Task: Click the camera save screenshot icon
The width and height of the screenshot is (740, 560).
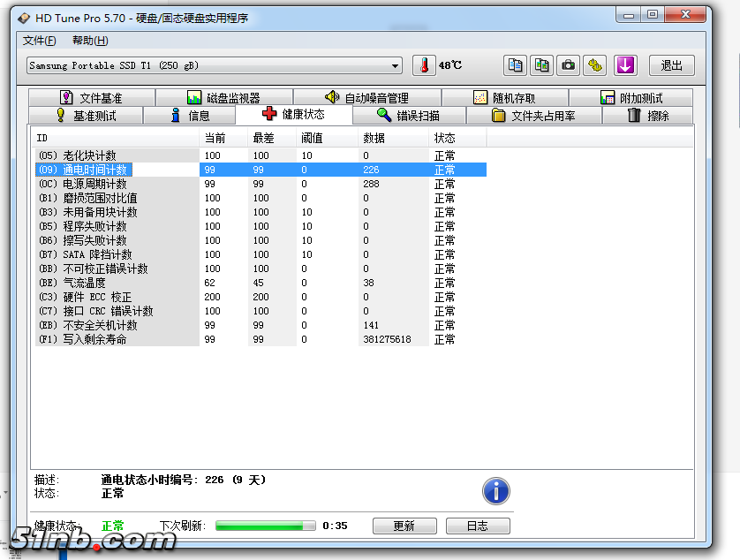Action: pos(570,65)
